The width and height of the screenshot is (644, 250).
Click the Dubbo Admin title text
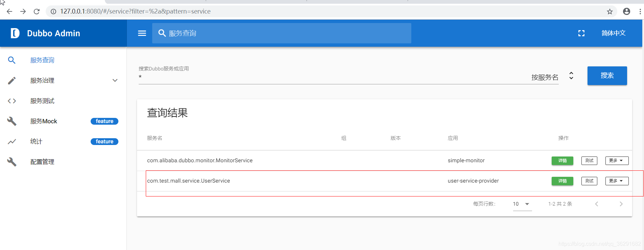pos(53,33)
